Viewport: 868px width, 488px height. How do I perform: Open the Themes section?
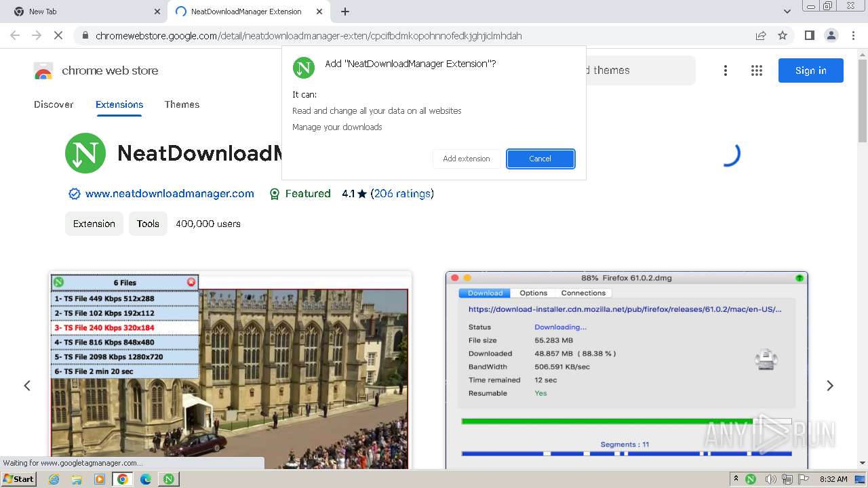(x=182, y=104)
